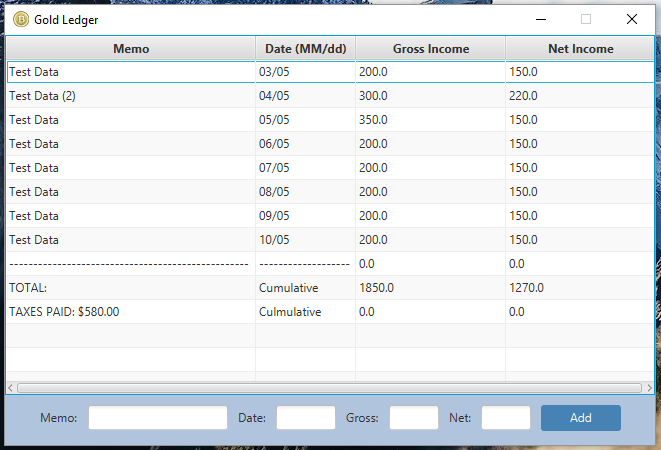Click the dashed separator memo cell
Viewport: 661px width, 450px height.
pos(131,264)
